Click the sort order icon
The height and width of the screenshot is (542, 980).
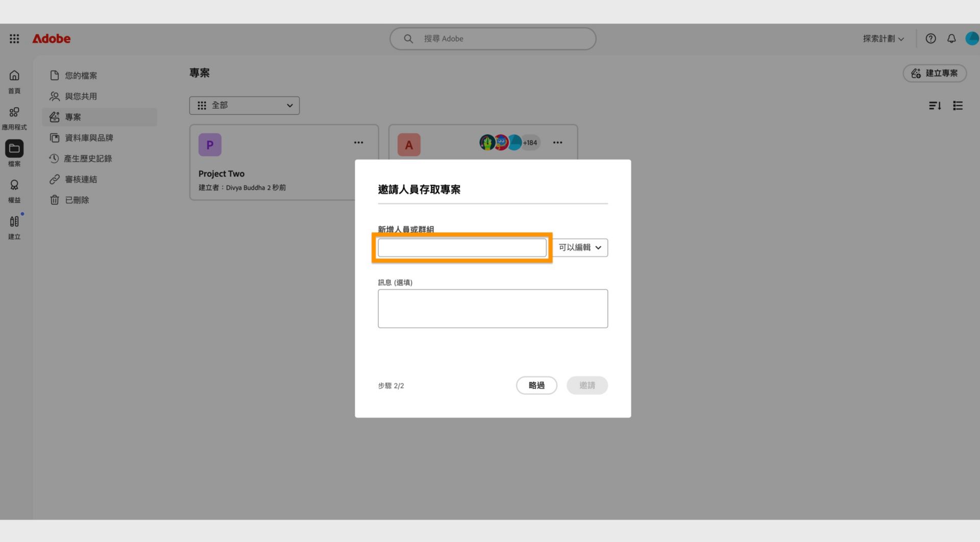click(935, 105)
